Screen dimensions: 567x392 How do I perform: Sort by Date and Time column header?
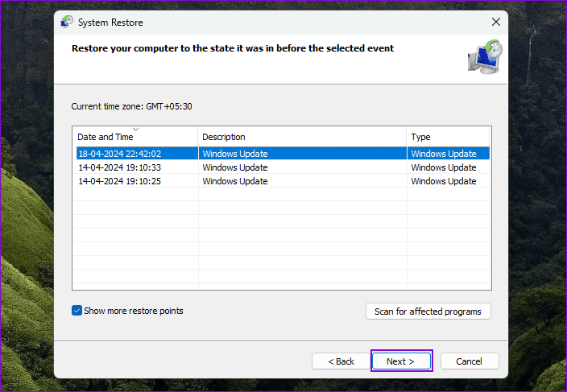135,137
